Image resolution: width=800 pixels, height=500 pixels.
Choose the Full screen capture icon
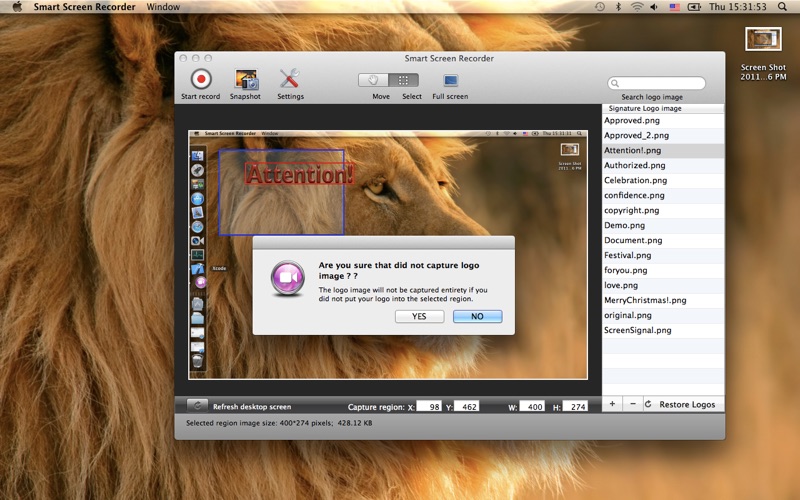(450, 80)
